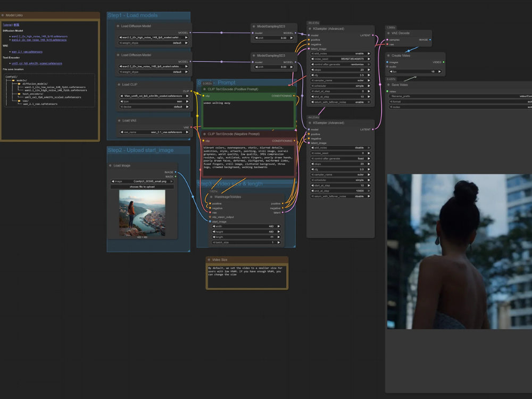
Task: Increase length value in WanImageToVideo
Action: [x=279, y=237]
